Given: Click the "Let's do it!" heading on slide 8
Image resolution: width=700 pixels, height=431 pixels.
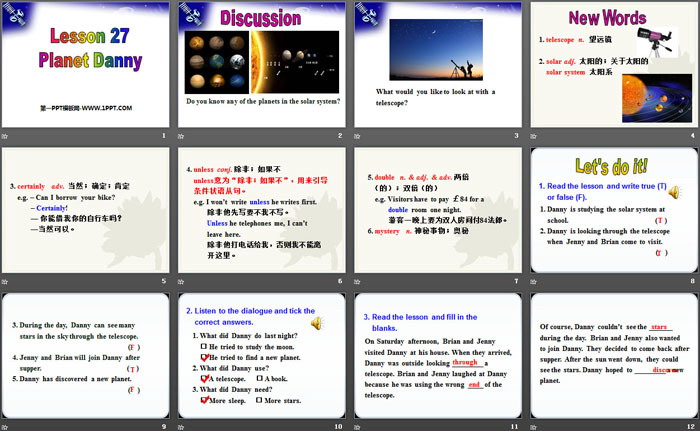Looking at the screenshot, I should [x=611, y=166].
